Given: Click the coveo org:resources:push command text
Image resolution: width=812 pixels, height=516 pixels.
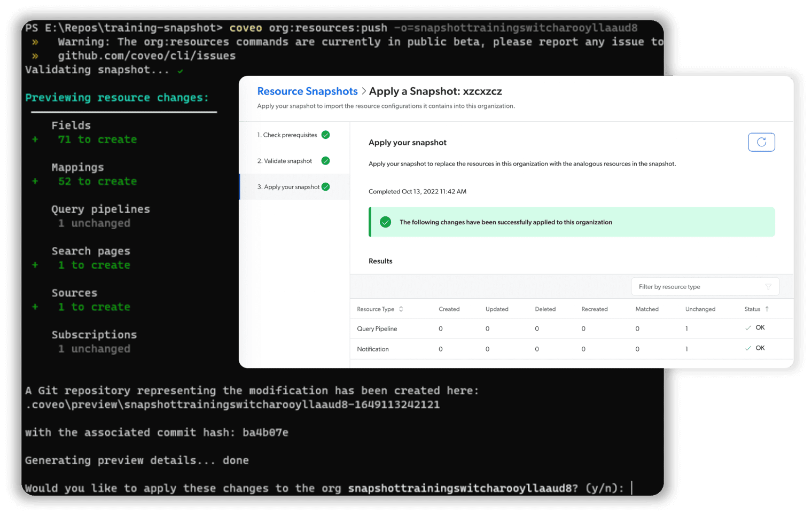Looking at the screenshot, I should (308, 28).
